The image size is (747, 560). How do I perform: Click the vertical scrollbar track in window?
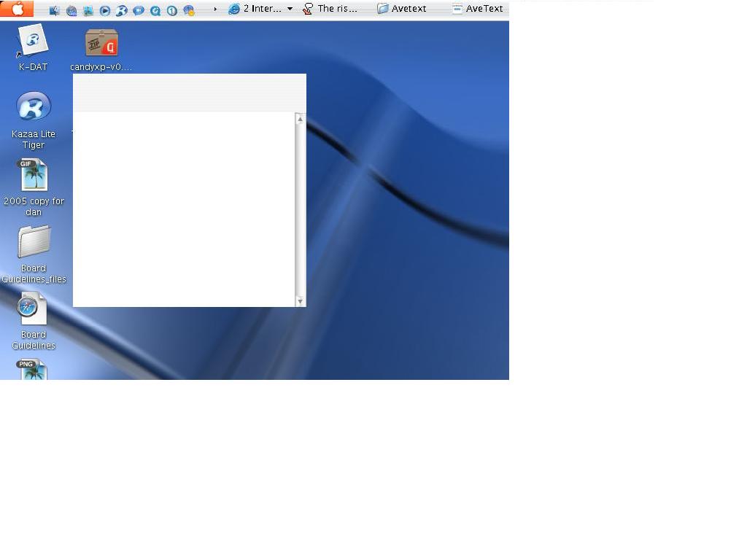300,210
